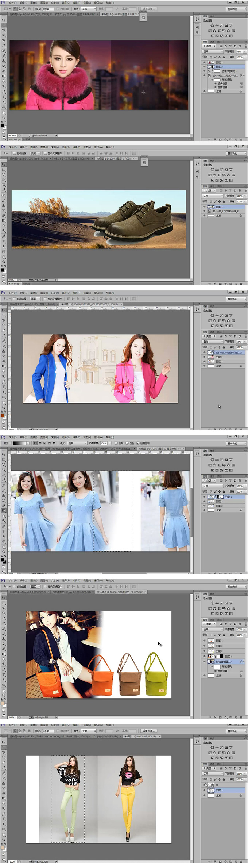Hide the 背景 layer in the fur coat window

point(204,91)
